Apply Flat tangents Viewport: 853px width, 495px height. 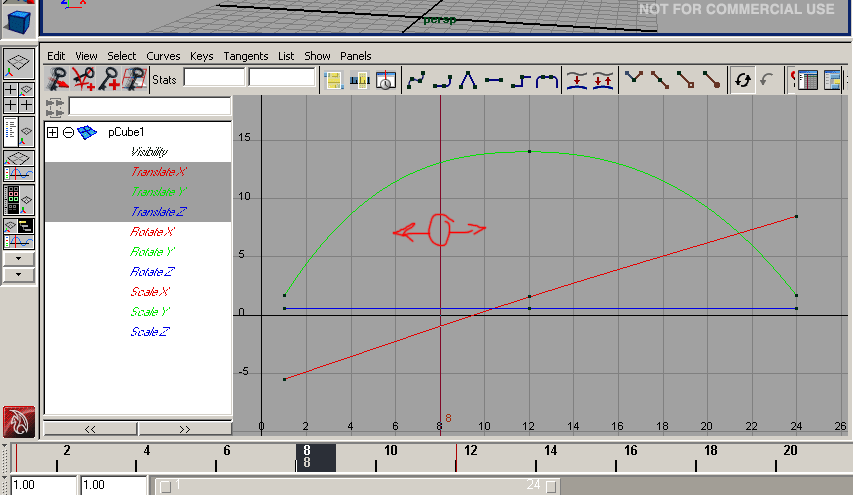coord(494,81)
